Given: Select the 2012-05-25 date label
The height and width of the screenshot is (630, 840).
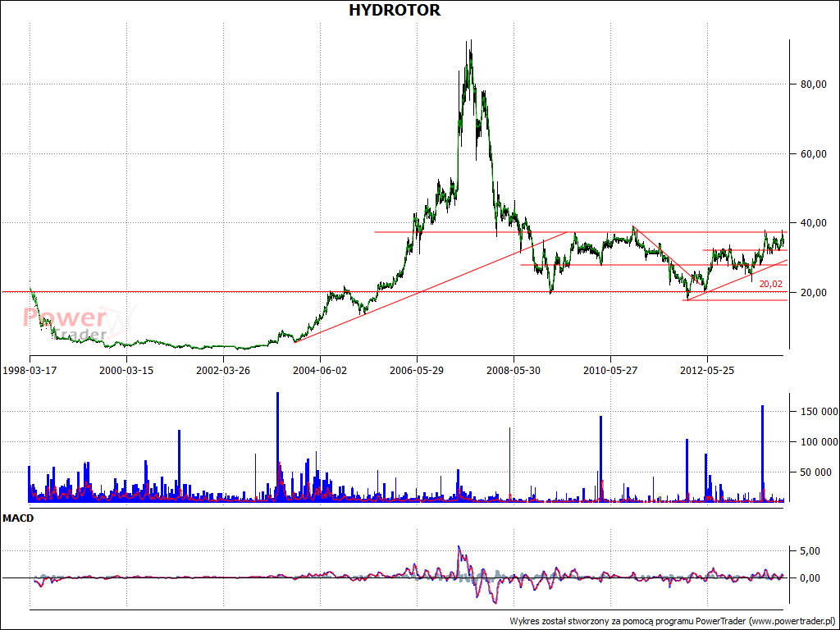Looking at the screenshot, I should (x=707, y=371).
